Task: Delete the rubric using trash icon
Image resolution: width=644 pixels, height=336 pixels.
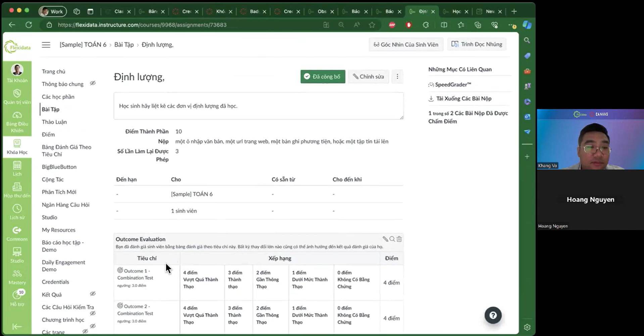Action: pos(399,239)
